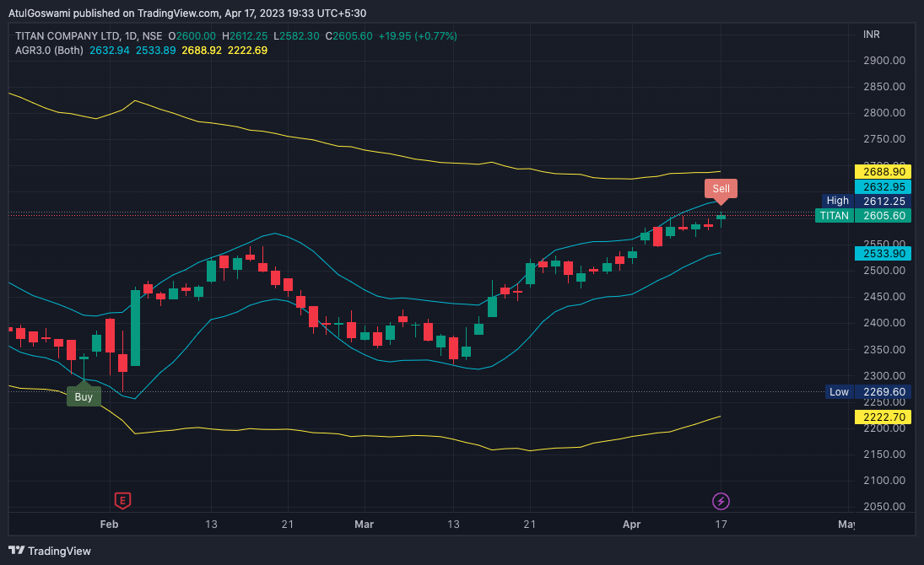Click the AGR3.0 (Both) indicator label
This screenshot has width=924, height=565.
[49, 50]
